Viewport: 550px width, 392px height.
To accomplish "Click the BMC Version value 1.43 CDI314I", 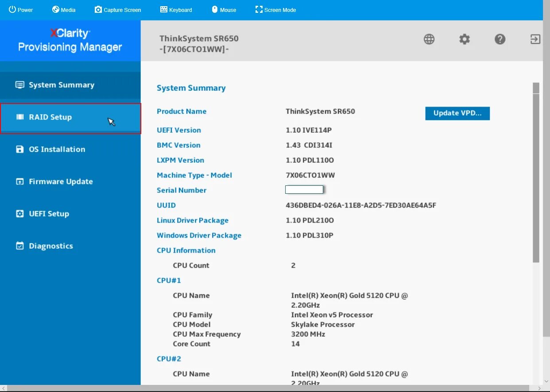I will tap(309, 145).
